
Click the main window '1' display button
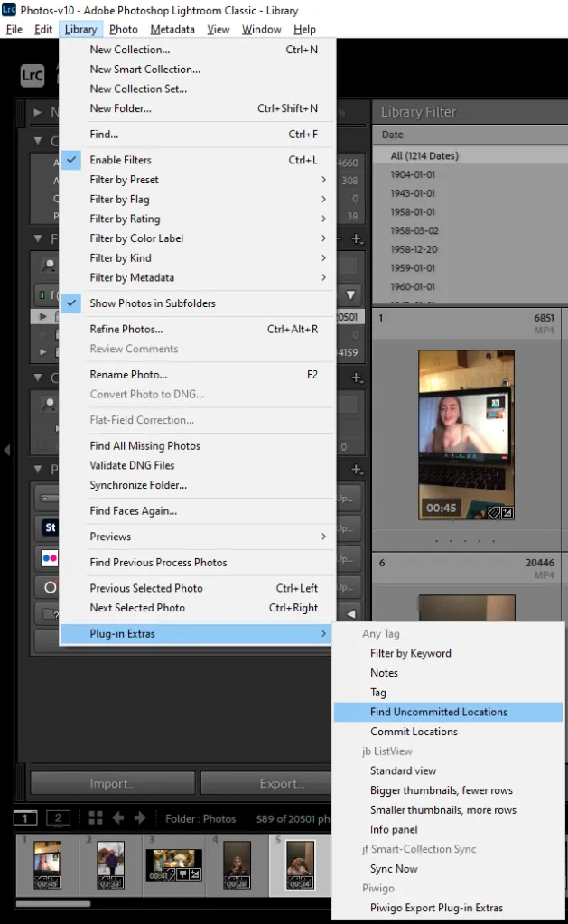(27, 818)
